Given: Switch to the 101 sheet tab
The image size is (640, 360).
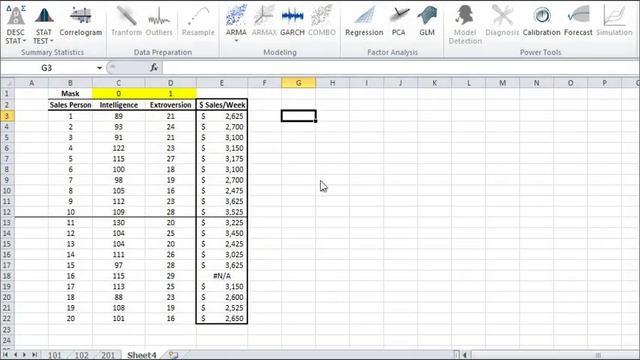Looking at the screenshot, I should [x=54, y=355].
